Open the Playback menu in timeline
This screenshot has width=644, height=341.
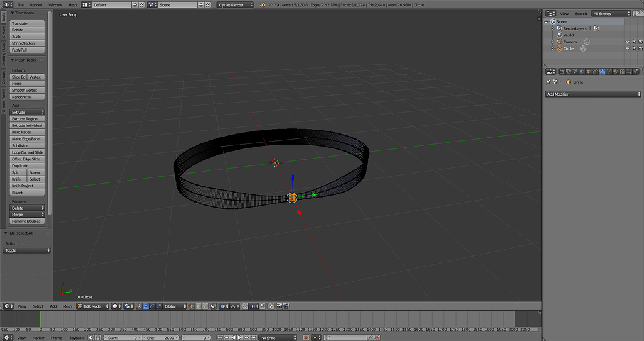coord(75,338)
